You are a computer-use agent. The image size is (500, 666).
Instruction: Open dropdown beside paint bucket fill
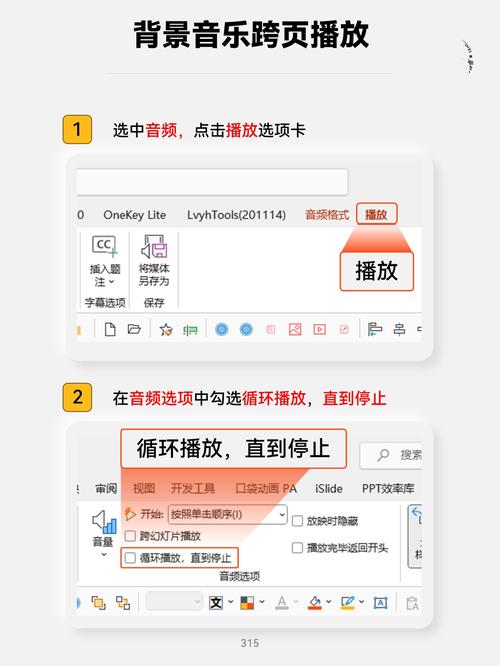tap(329, 602)
